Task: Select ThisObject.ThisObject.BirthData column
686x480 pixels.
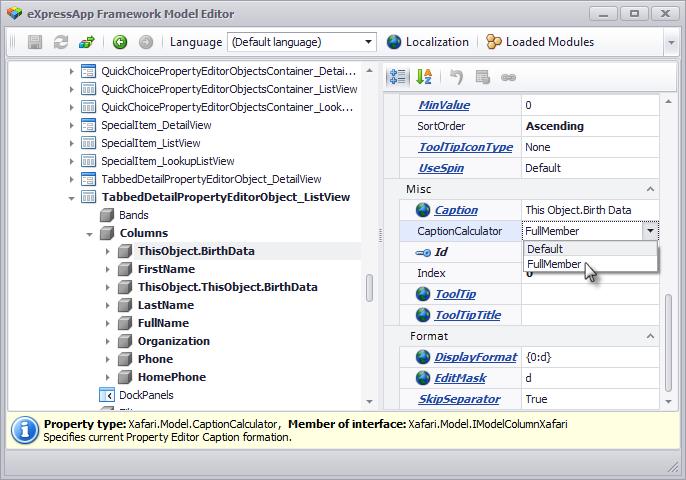Action: point(228,287)
